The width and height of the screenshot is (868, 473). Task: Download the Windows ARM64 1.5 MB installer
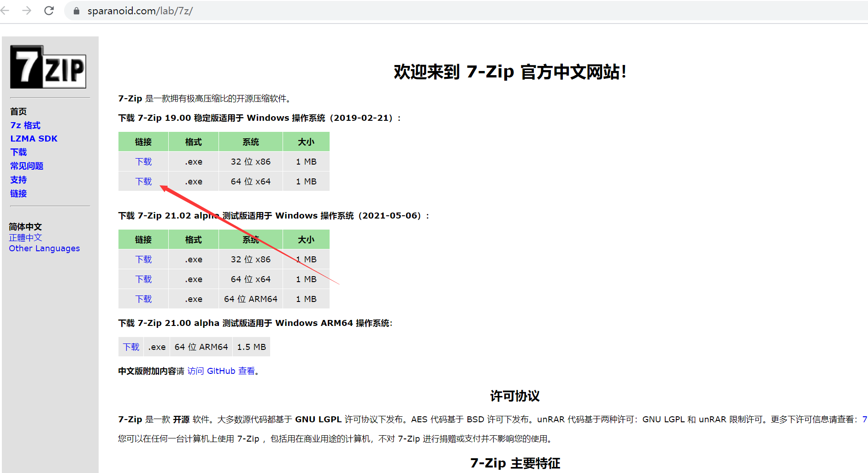[130, 347]
